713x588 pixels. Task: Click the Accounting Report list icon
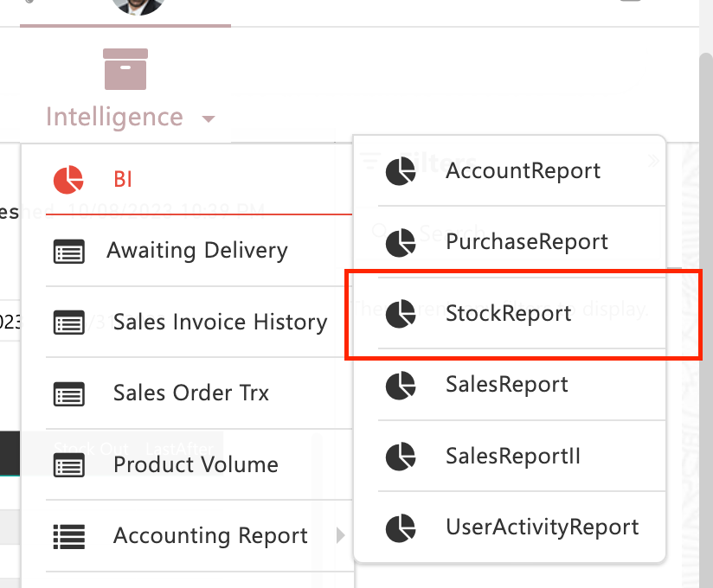pos(69,536)
